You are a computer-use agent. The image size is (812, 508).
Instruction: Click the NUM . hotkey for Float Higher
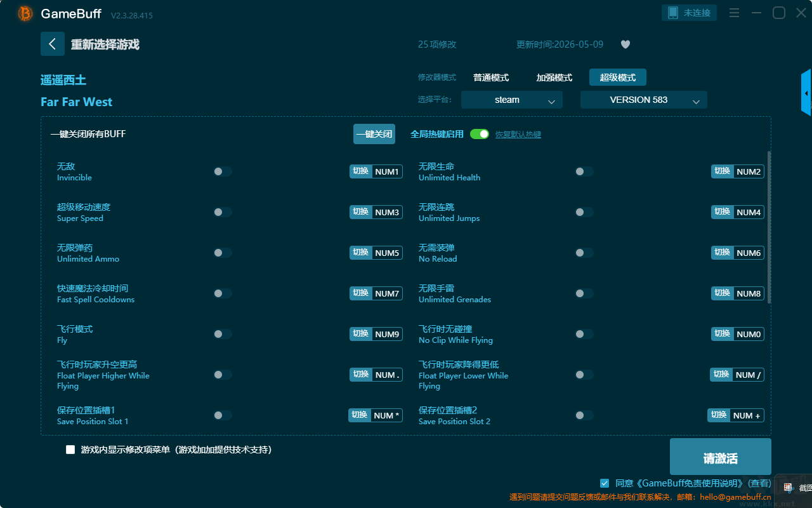point(387,375)
